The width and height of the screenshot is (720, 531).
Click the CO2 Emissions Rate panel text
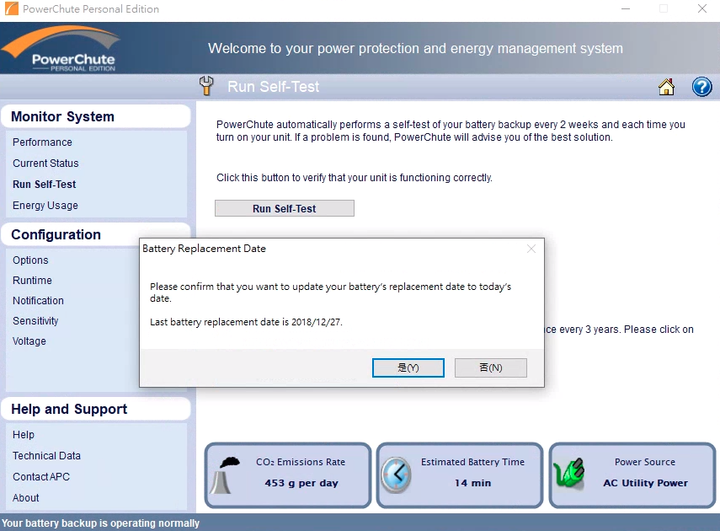pyautogui.click(x=301, y=462)
